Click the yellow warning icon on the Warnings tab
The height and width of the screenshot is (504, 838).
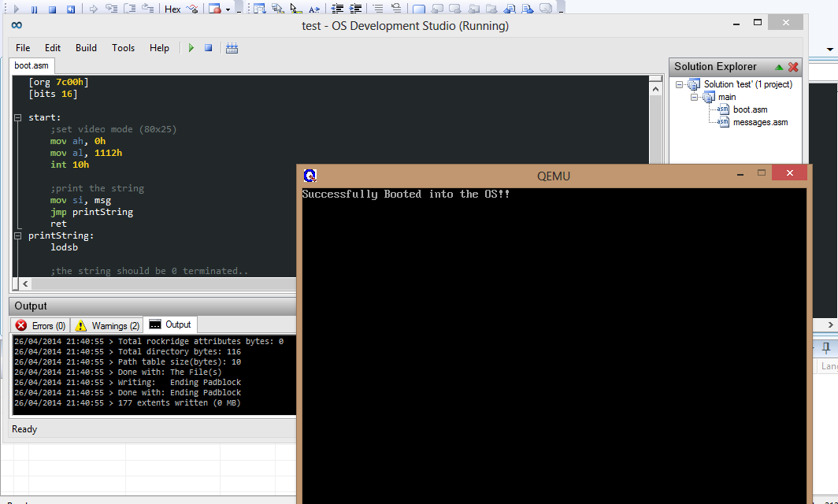click(80, 325)
